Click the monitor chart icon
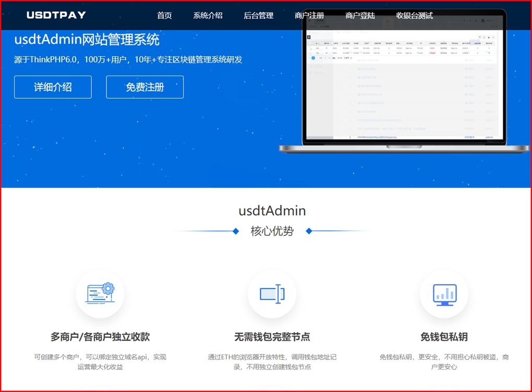Viewport: 532px width, 392px height. [444, 295]
